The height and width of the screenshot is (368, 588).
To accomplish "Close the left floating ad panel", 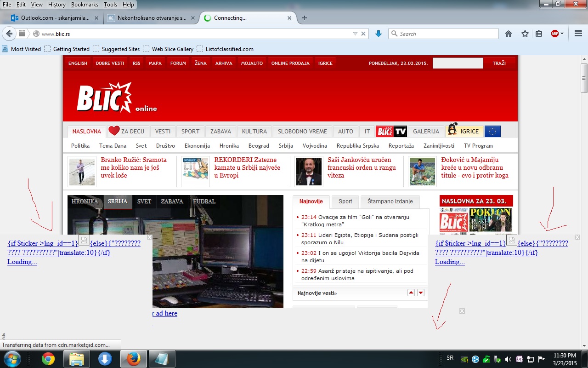I will tap(149, 237).
